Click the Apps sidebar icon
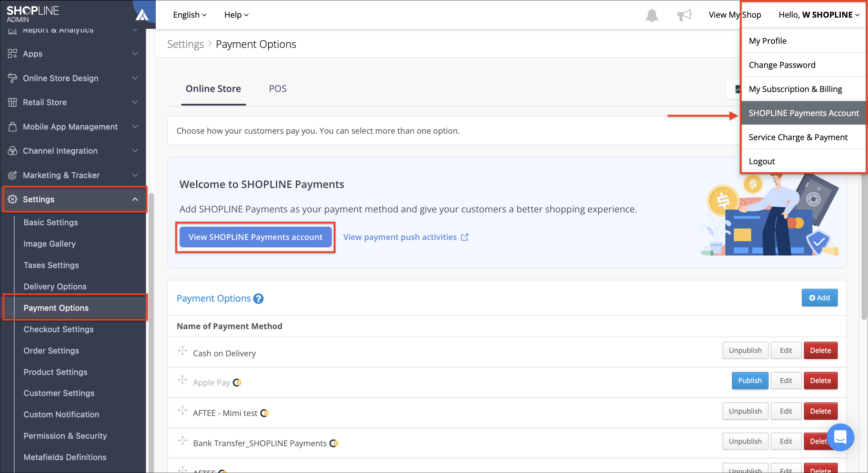 [13, 54]
